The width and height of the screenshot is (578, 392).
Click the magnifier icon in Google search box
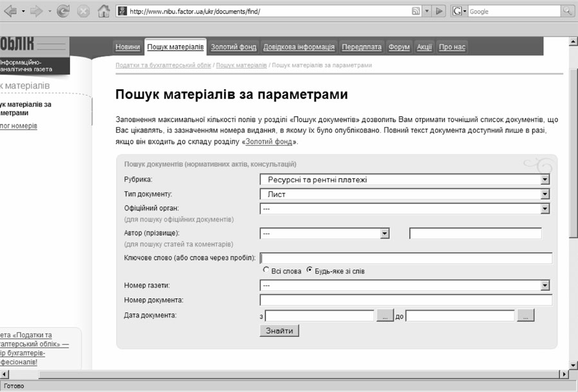568,12
